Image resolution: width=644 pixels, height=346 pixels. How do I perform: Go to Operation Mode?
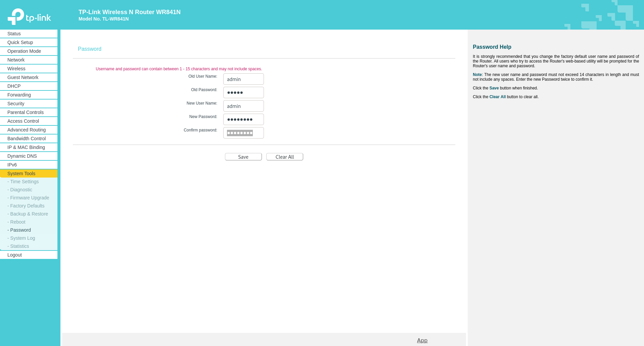29,51
